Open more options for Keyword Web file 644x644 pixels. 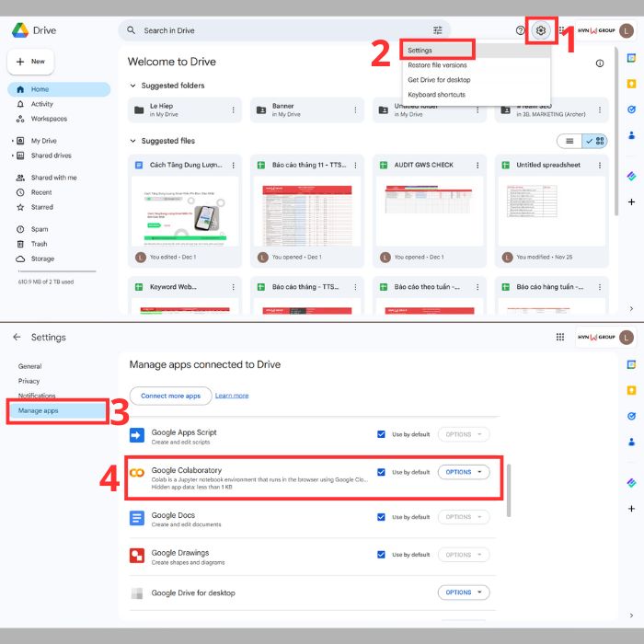coord(233,287)
